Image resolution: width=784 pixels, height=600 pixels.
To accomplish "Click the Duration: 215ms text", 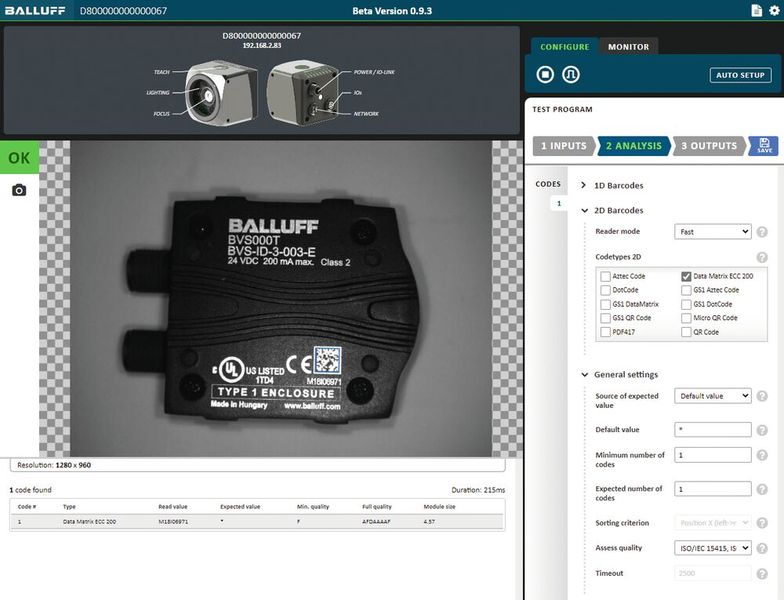I will click(478, 490).
